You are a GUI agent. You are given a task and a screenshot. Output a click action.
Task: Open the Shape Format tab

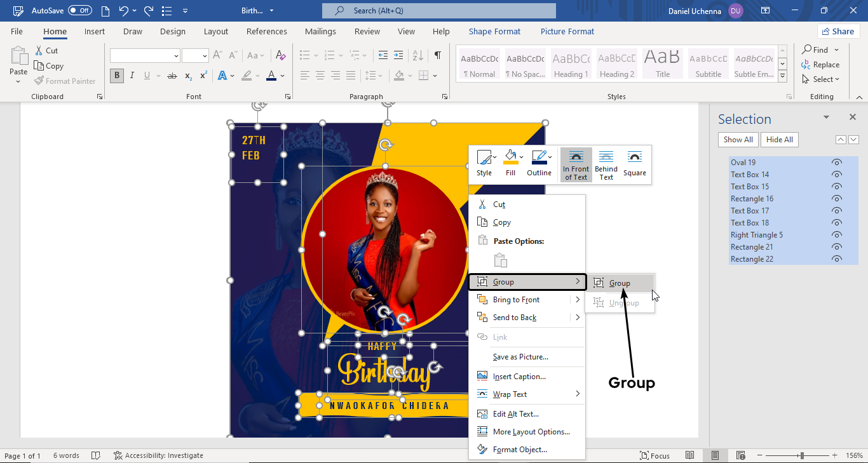click(x=494, y=32)
